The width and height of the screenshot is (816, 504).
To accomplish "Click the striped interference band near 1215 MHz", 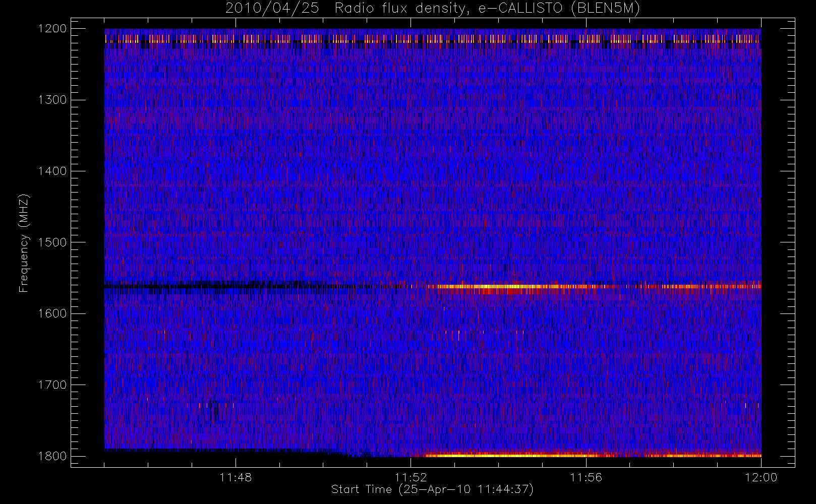I will 433,39.
